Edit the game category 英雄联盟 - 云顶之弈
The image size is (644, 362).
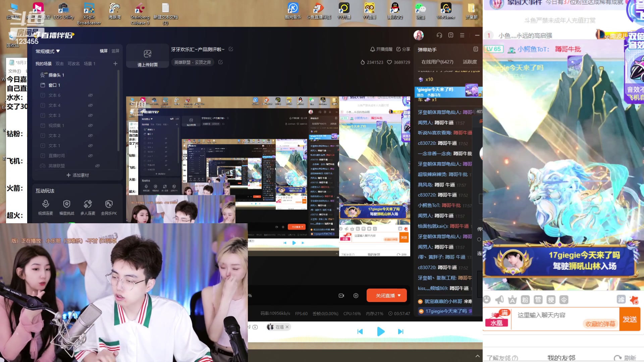(x=220, y=62)
